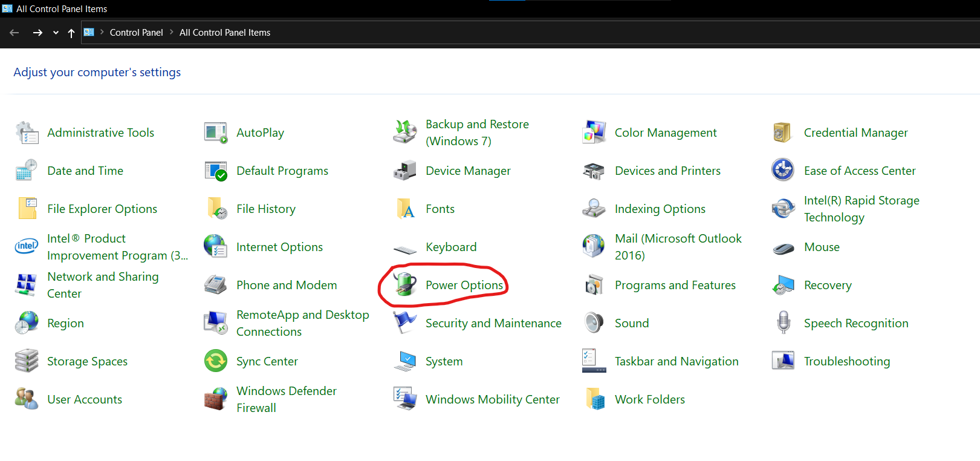980x461 pixels.
Task: Open the Windows Defender Firewall brick icon
Action: pyautogui.click(x=216, y=399)
